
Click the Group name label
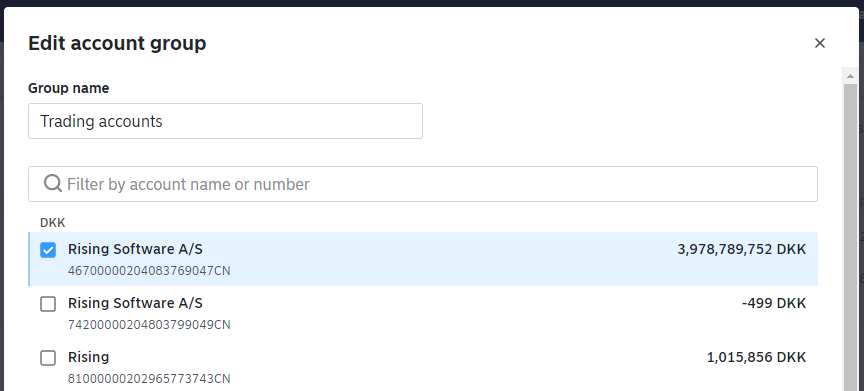click(68, 88)
